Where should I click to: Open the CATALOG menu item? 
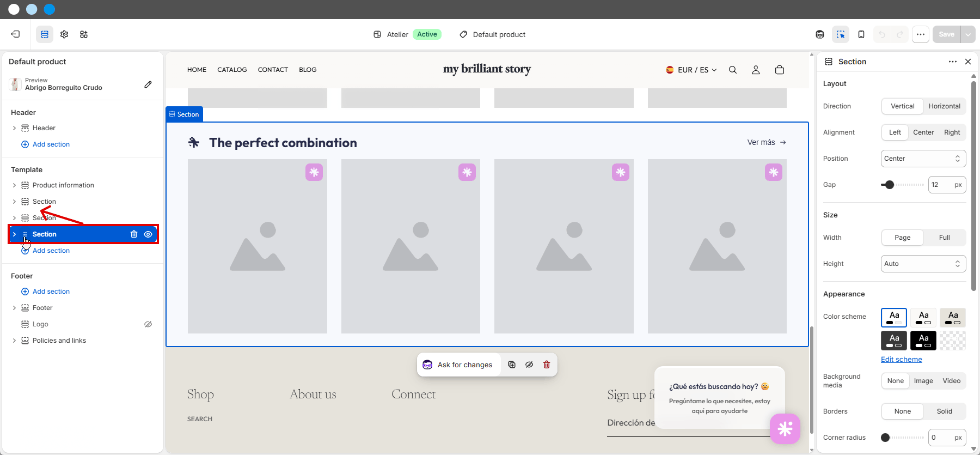coord(232,70)
